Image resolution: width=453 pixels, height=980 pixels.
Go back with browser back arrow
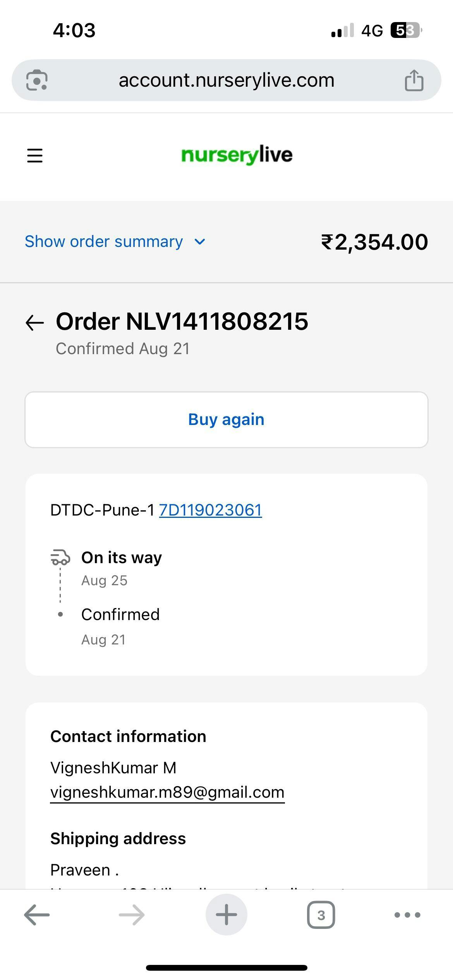[37, 915]
